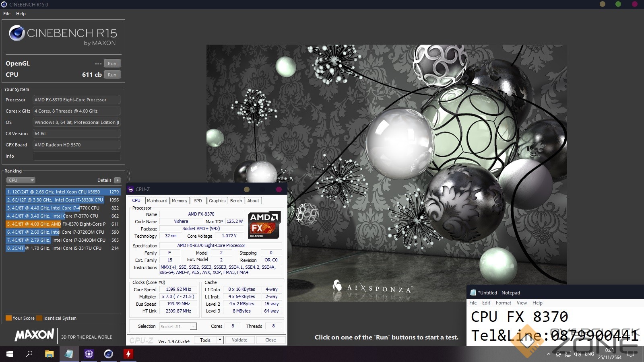The image size is (644, 362).
Task: Open the Windows Start menu
Action: pyautogui.click(x=10, y=354)
